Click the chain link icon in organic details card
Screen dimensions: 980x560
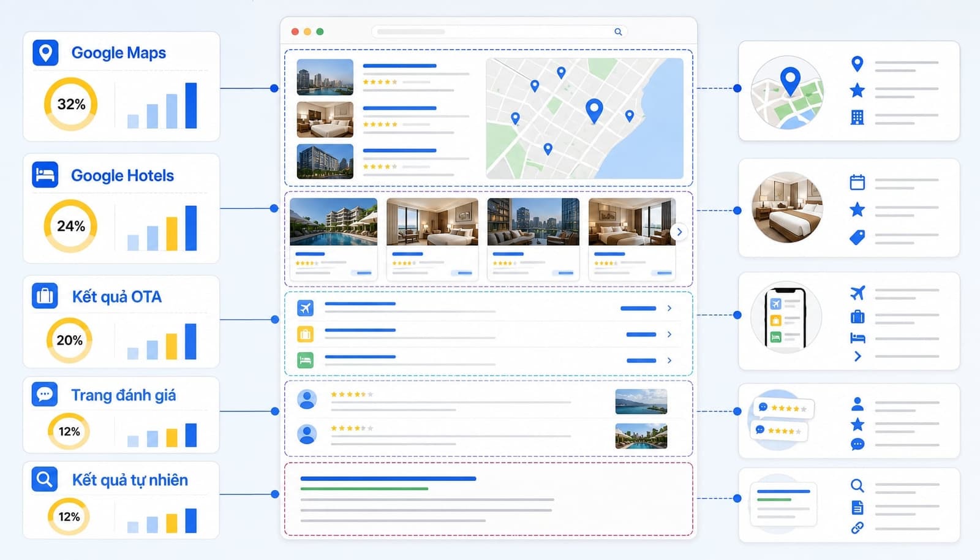click(x=858, y=528)
